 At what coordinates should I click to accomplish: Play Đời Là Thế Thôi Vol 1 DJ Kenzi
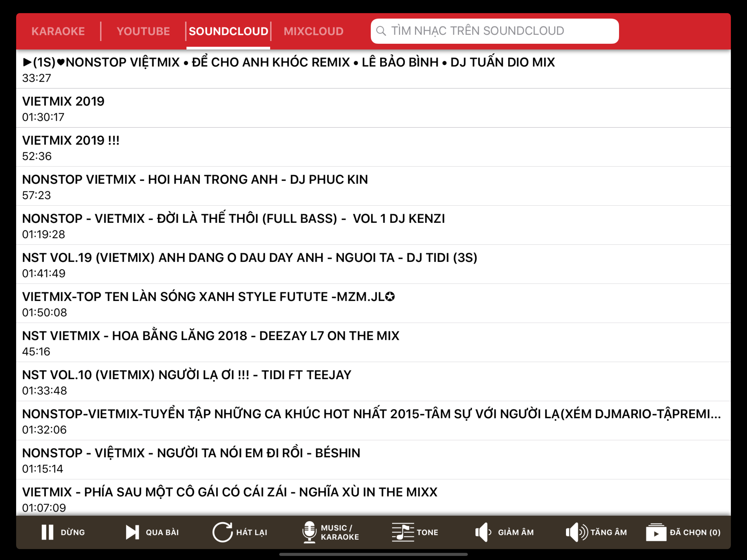(x=373, y=225)
